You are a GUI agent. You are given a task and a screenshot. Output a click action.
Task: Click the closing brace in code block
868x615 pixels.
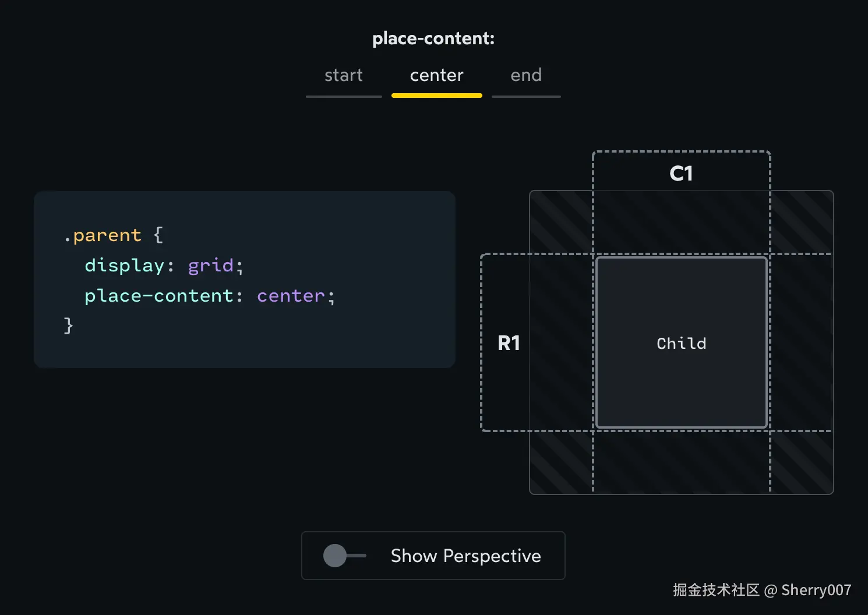[x=68, y=325]
